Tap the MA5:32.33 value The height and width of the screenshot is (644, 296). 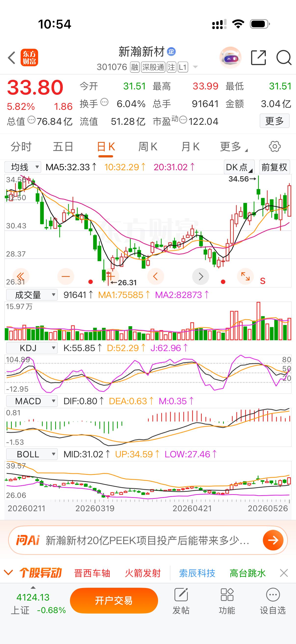click(x=71, y=167)
